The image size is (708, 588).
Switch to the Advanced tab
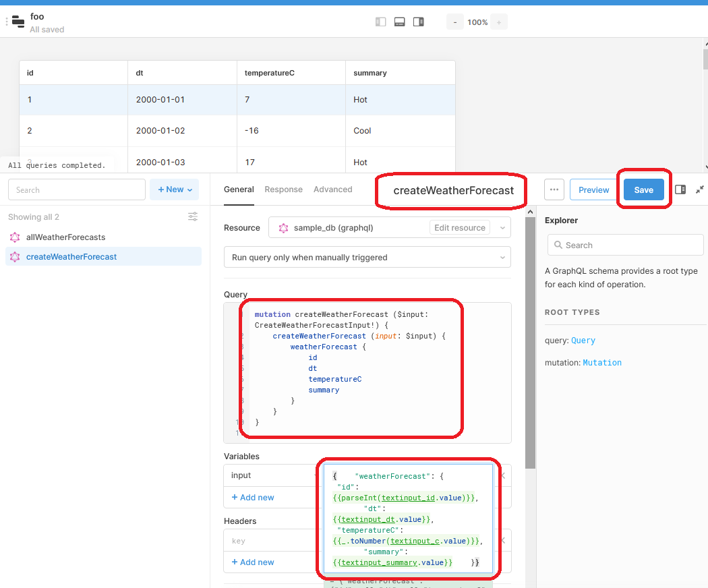coord(333,189)
